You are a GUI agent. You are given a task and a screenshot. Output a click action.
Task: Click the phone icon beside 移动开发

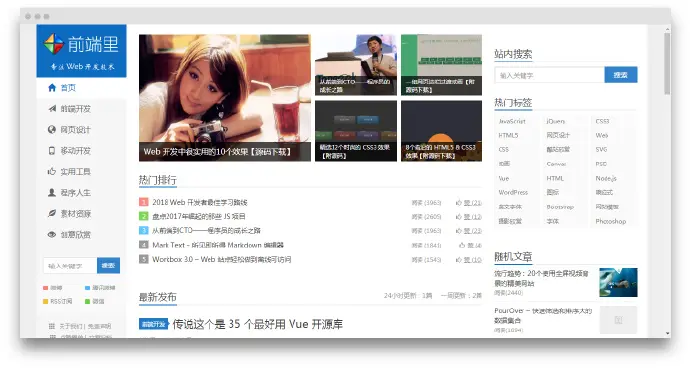52,151
